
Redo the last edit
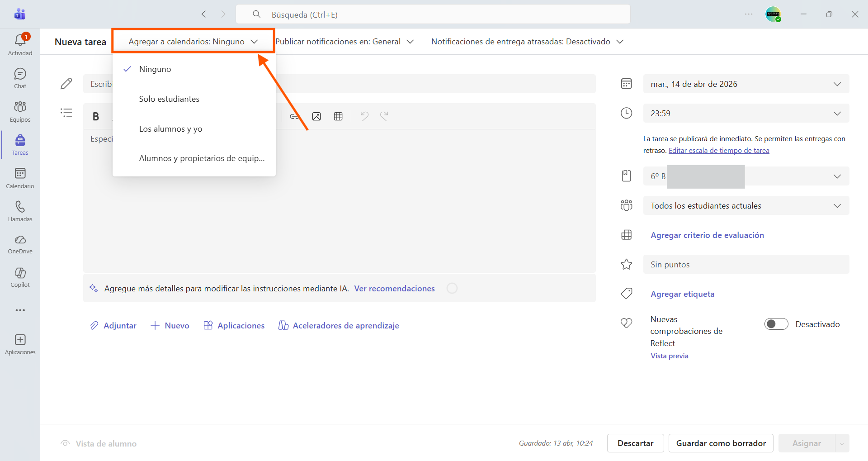point(384,116)
